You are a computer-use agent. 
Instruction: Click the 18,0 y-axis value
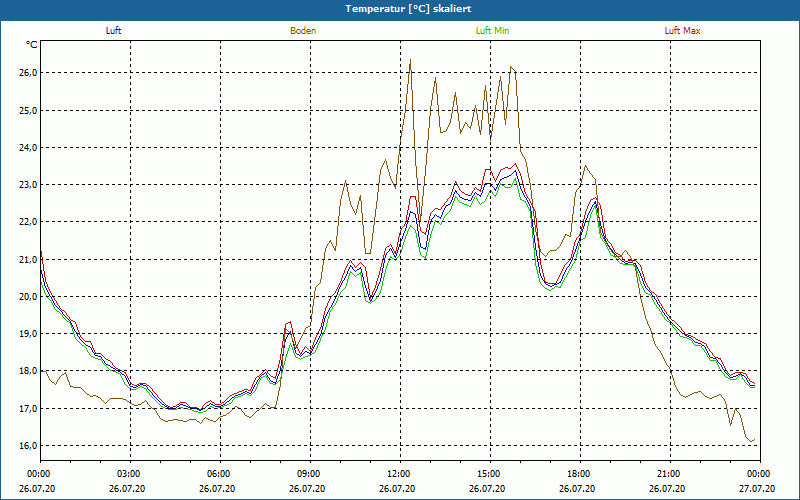pyautogui.click(x=28, y=371)
